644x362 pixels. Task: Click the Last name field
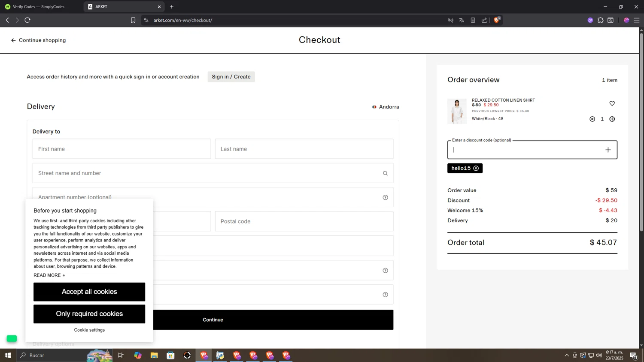click(304, 149)
